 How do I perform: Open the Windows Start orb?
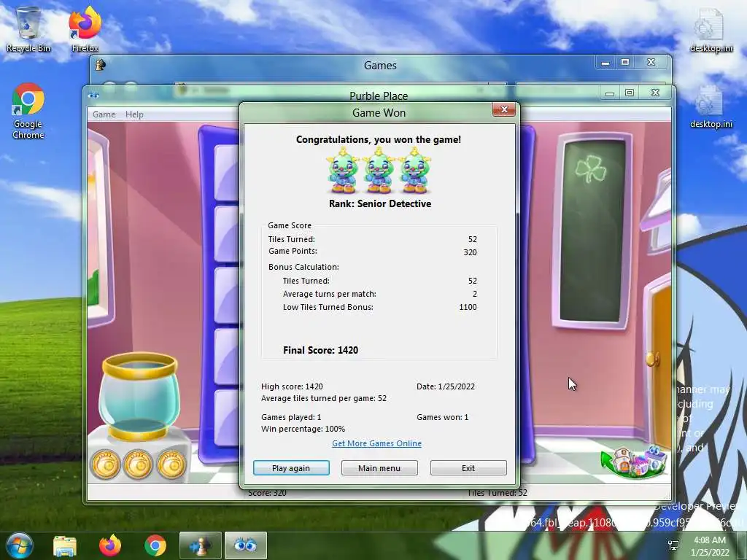[x=20, y=545]
